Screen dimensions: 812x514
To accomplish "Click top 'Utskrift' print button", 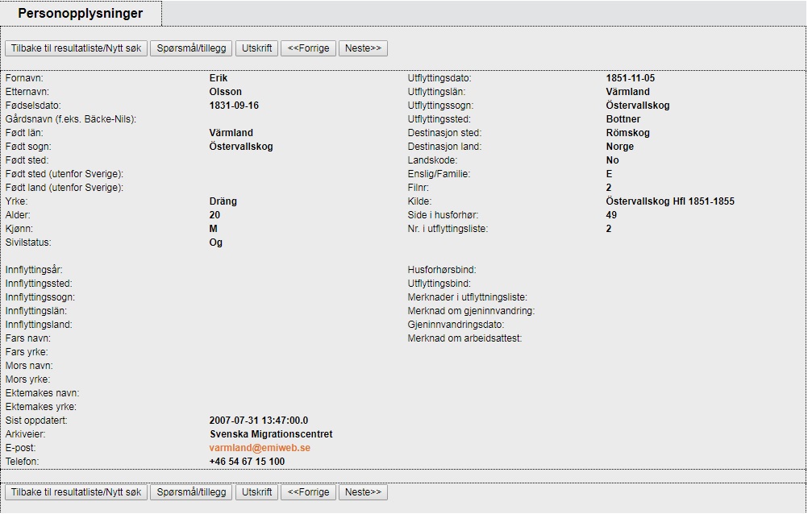I will (x=257, y=48).
